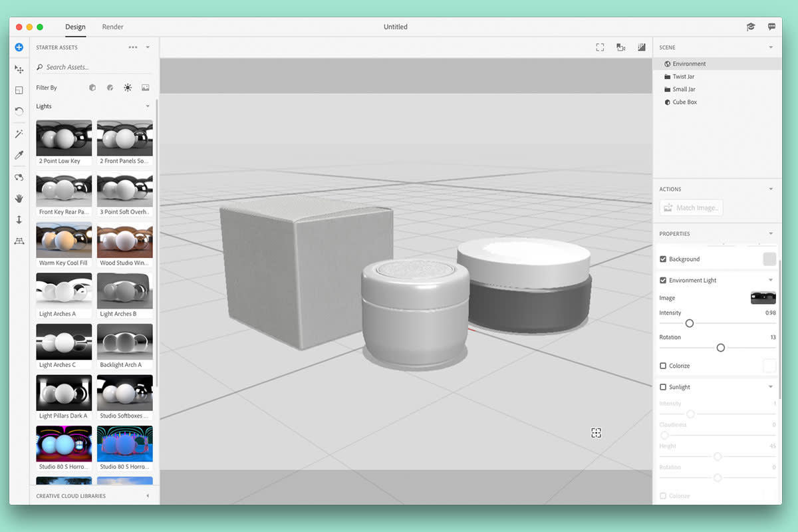Click the Frame All icon above canvas

(600, 47)
